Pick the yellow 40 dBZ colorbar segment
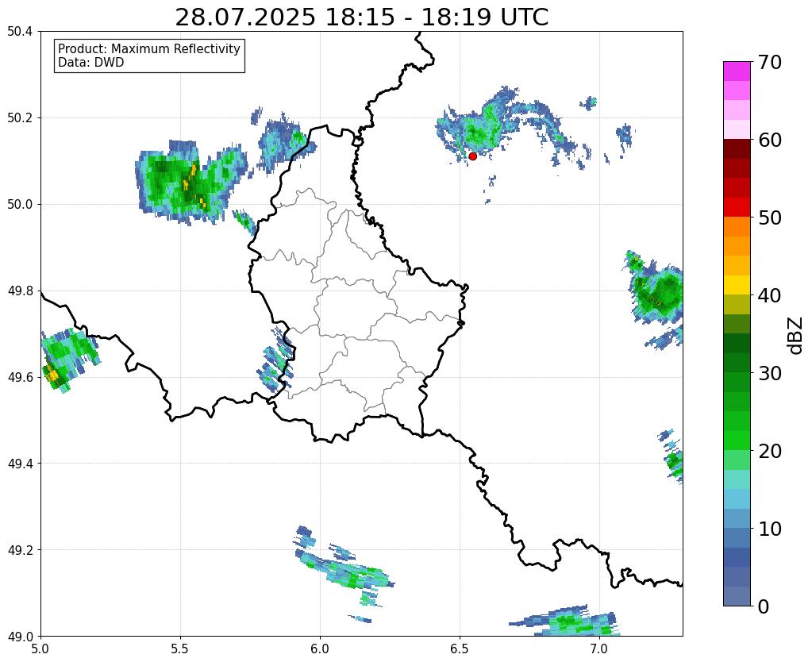Viewport: 812px width, 662px height. [737, 285]
